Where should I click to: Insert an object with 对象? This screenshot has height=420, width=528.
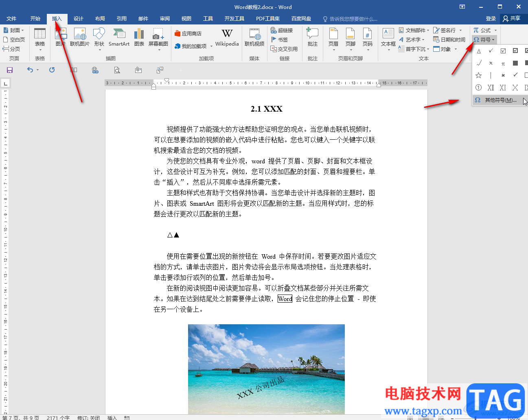(445, 49)
